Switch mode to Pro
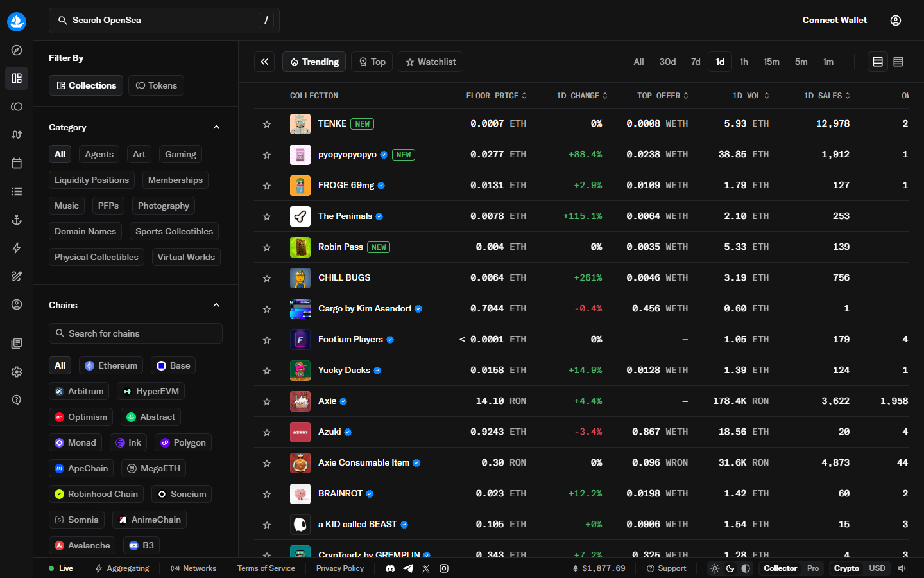The width and height of the screenshot is (924, 578). click(813, 568)
